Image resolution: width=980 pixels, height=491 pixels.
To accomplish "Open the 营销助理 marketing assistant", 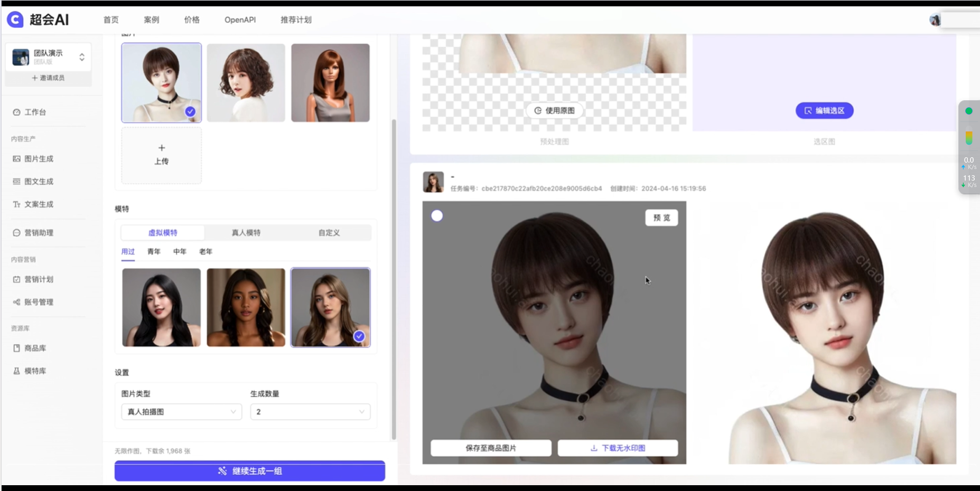I will 38,233.
